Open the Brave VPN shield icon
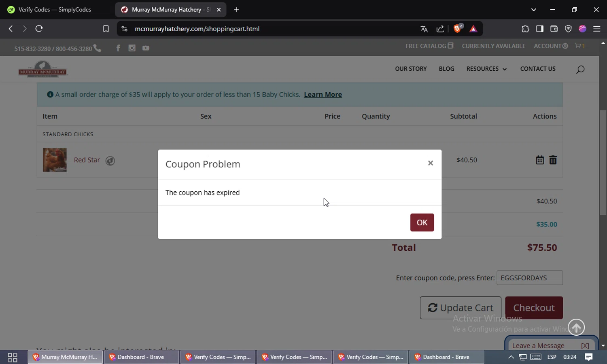This screenshot has height=364, width=607. click(x=568, y=29)
